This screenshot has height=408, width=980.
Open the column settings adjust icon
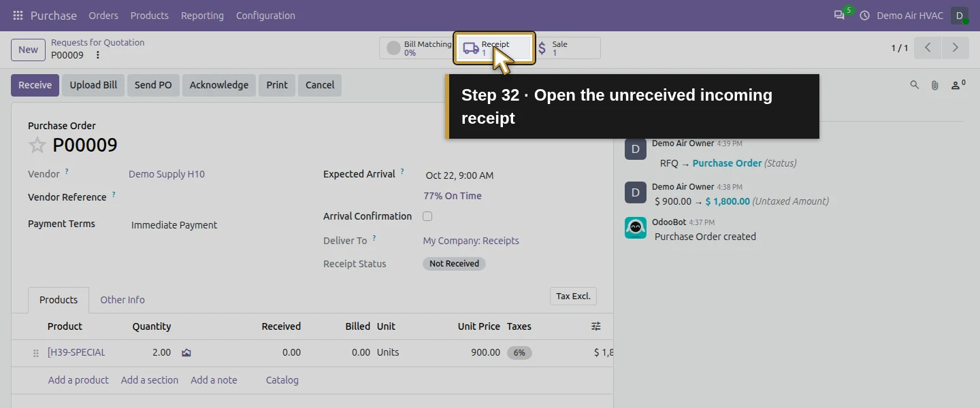[x=596, y=326]
